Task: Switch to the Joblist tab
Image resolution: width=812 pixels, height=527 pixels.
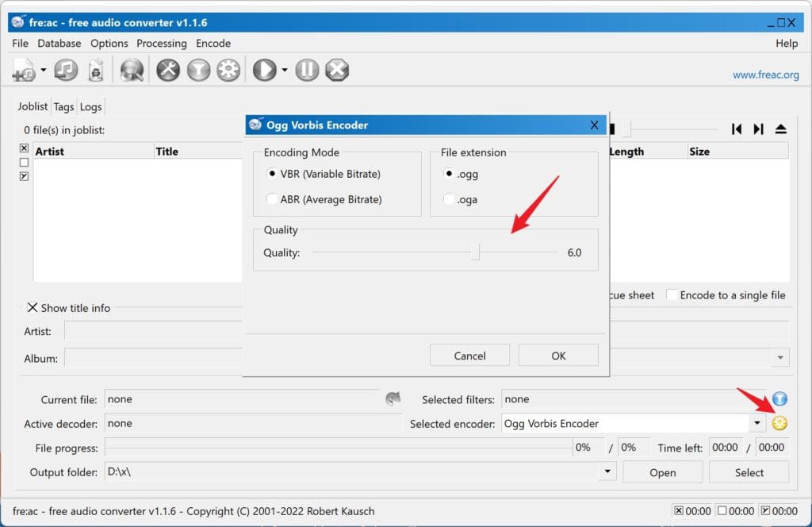Action: tap(32, 106)
